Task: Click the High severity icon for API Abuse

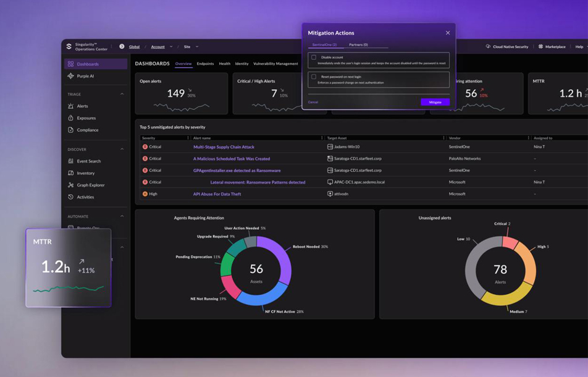Action: (x=145, y=194)
